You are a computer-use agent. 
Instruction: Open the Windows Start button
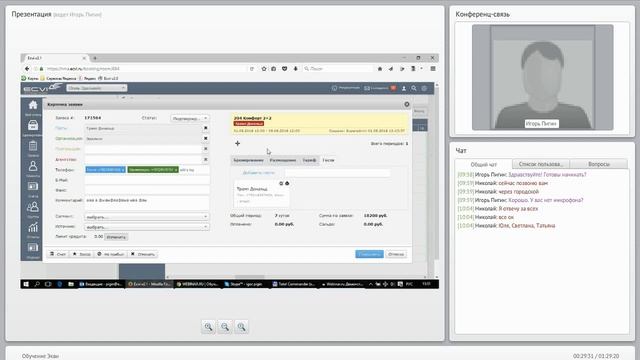click(x=26, y=284)
